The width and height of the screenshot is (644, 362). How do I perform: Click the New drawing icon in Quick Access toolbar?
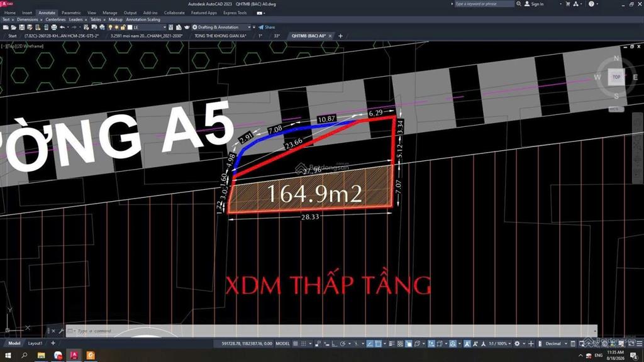point(5,28)
